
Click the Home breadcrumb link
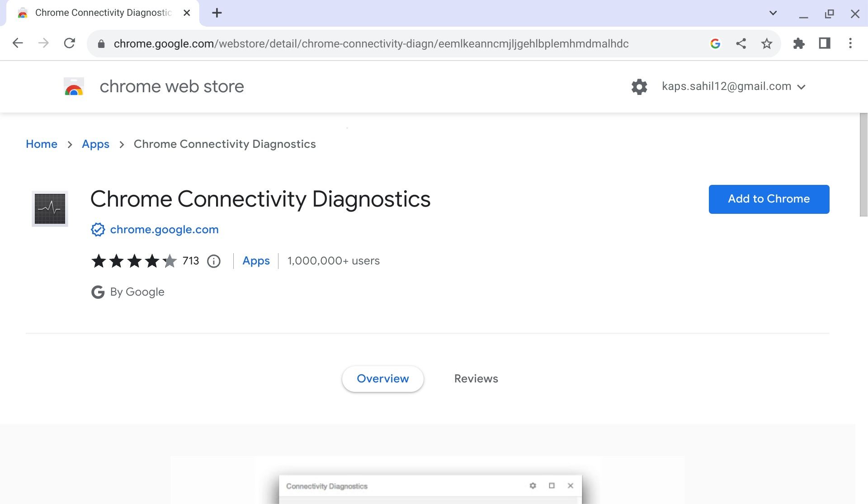click(x=42, y=144)
